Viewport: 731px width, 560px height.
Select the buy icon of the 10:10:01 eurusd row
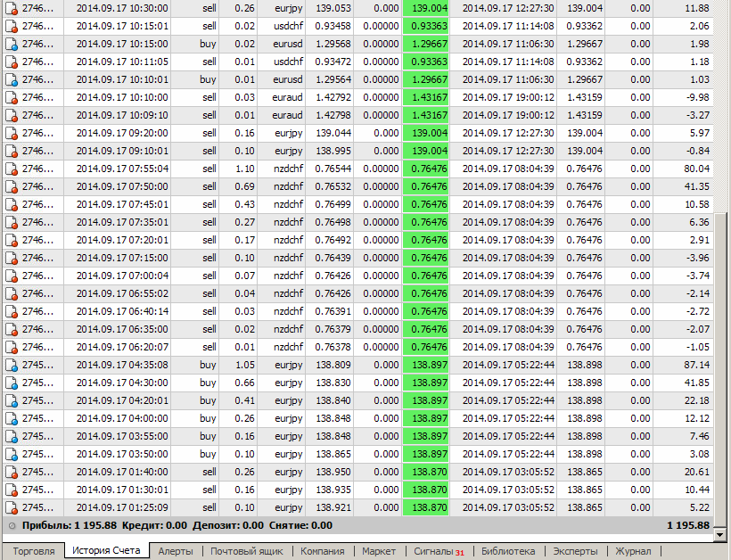[12, 79]
